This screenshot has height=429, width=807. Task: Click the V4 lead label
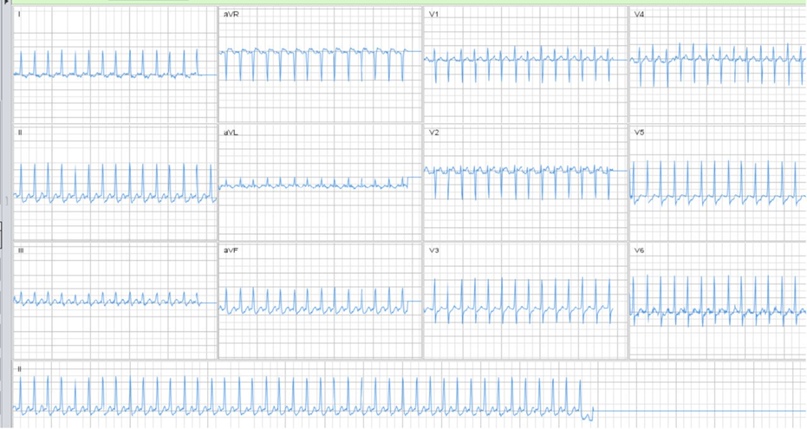click(638, 16)
